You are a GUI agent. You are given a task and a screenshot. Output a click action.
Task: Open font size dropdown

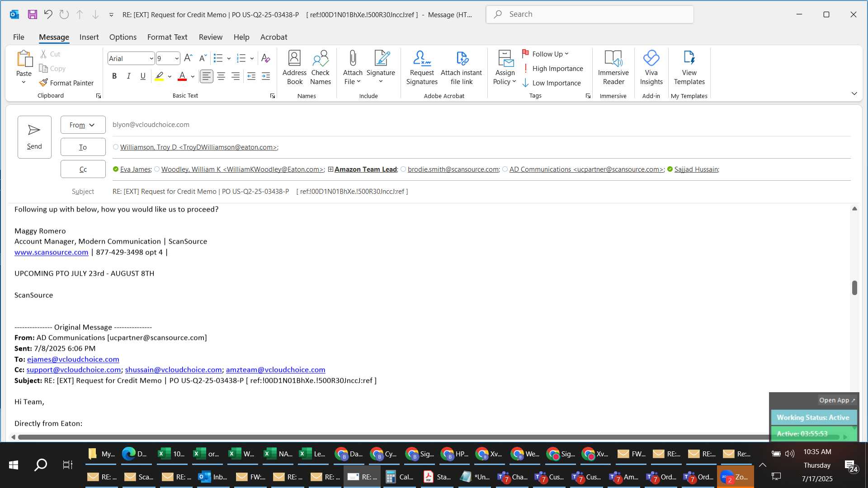point(176,58)
